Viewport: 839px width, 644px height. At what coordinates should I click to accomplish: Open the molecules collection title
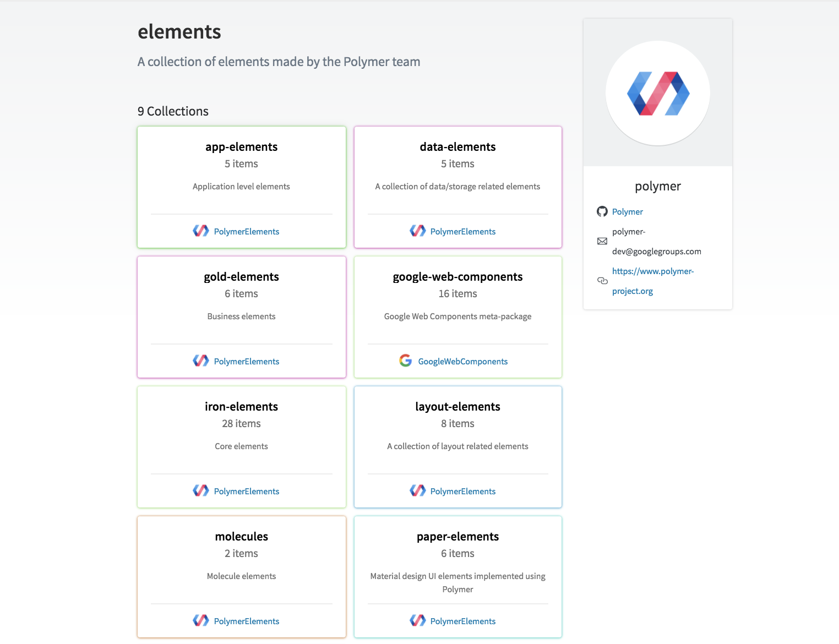(x=241, y=537)
